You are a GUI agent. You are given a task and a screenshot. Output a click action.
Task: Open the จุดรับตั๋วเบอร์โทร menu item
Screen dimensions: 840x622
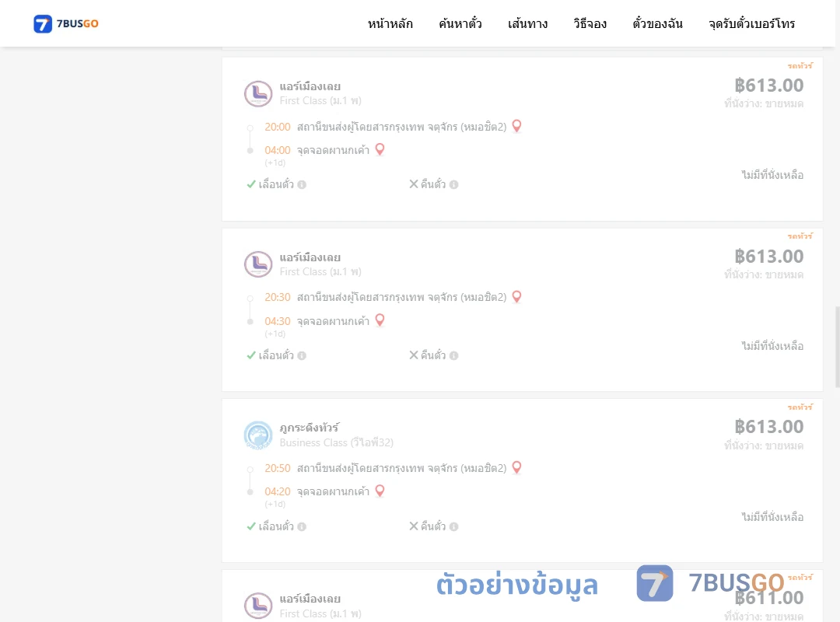(x=751, y=23)
